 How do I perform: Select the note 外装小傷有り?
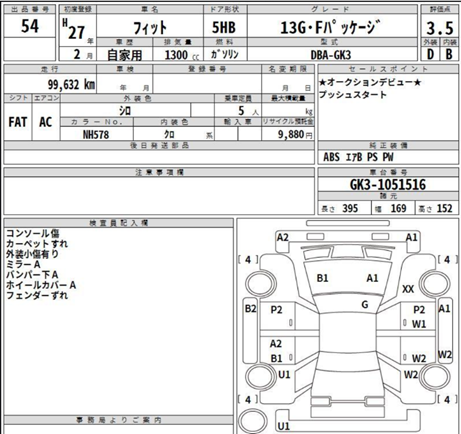[x=32, y=254]
